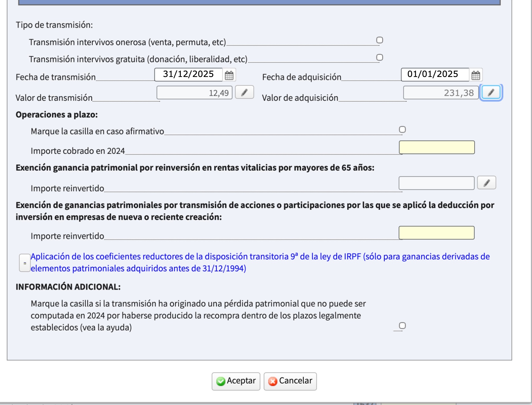Open the calendar for Fecha de transmisión
This screenshot has height=405, width=532.
click(x=229, y=75)
